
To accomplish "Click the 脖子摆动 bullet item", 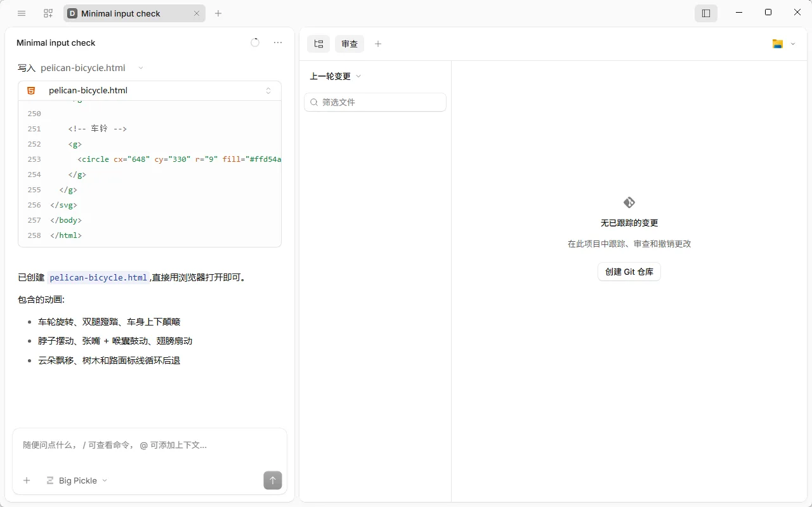I will coord(115,341).
